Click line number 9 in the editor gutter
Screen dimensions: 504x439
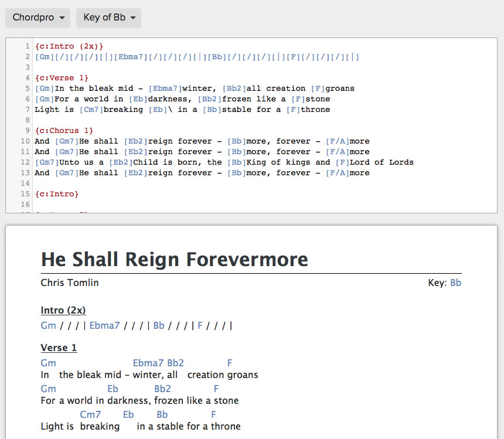point(27,131)
